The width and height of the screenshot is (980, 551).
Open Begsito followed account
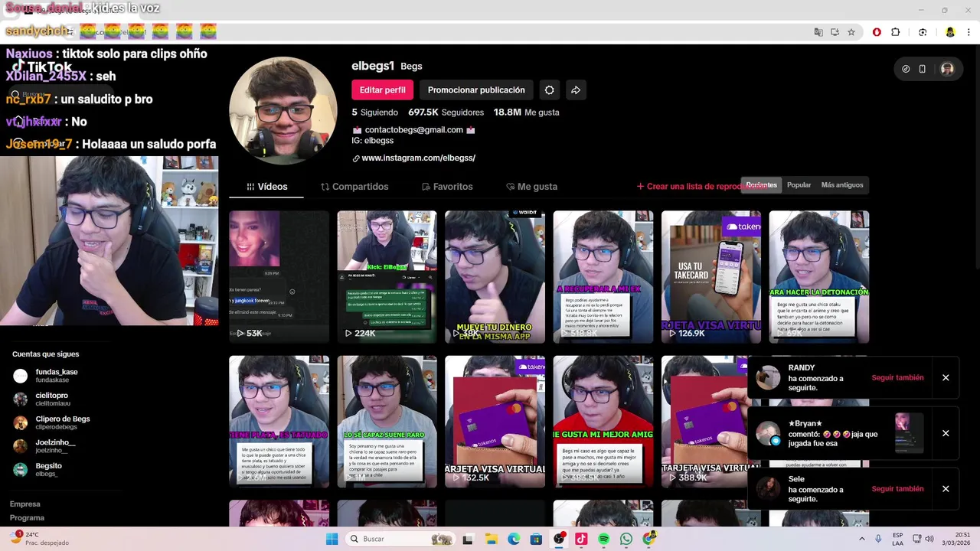tap(38, 470)
